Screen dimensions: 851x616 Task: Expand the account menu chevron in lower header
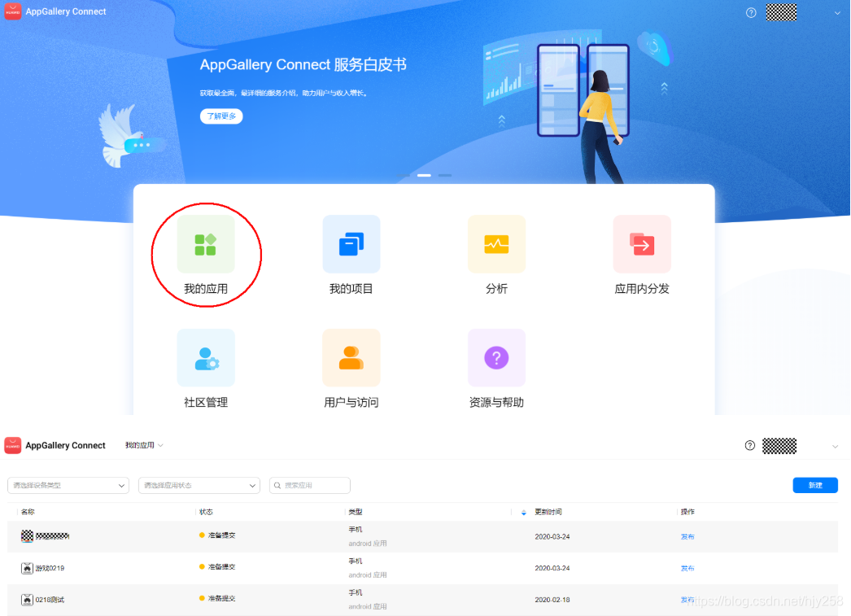click(836, 447)
